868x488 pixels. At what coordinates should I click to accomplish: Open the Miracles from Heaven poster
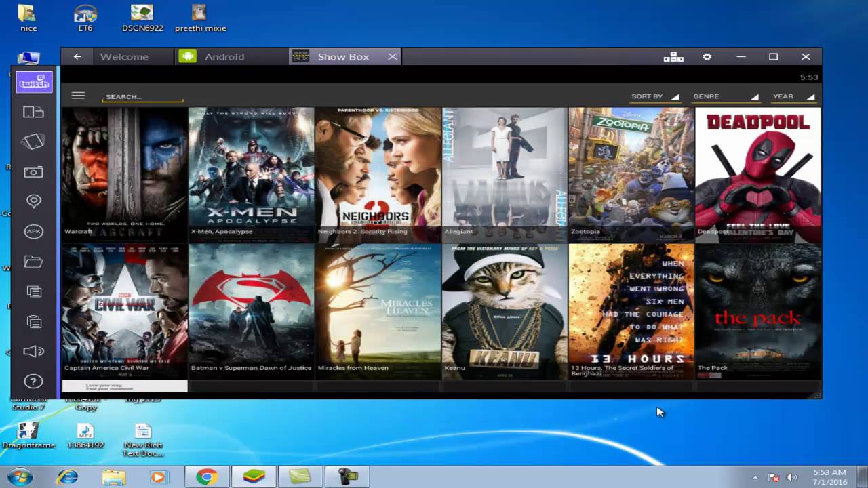[378, 311]
